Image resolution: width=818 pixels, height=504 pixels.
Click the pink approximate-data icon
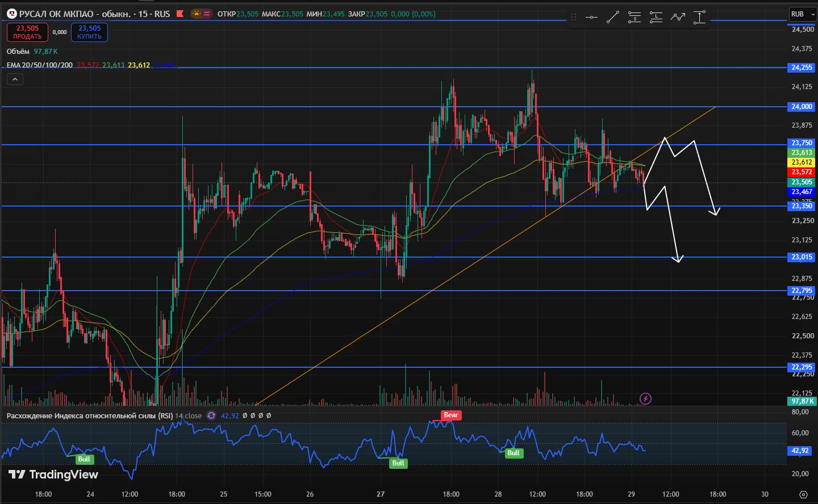(207, 14)
